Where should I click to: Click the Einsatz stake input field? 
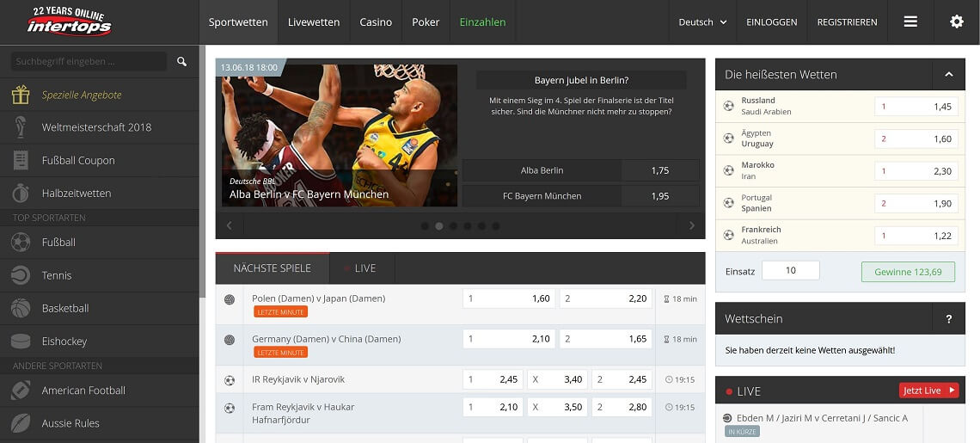[x=791, y=270]
